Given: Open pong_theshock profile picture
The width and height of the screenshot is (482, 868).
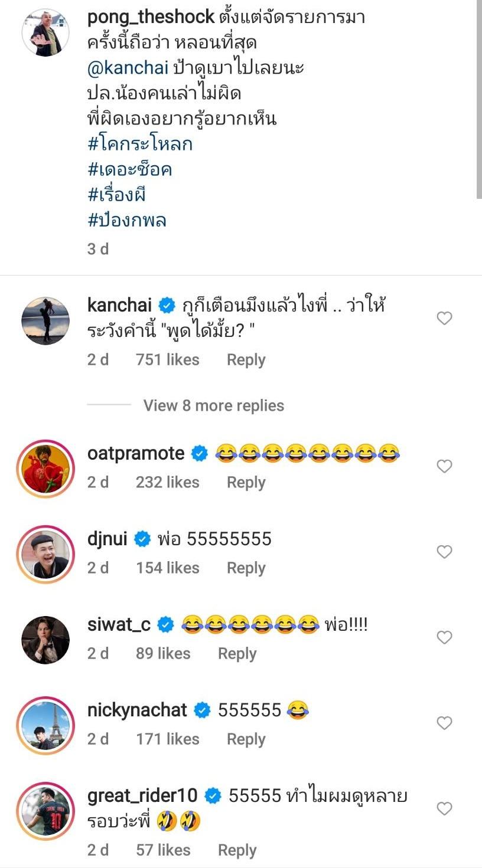Looking at the screenshot, I should pyautogui.click(x=45, y=32).
